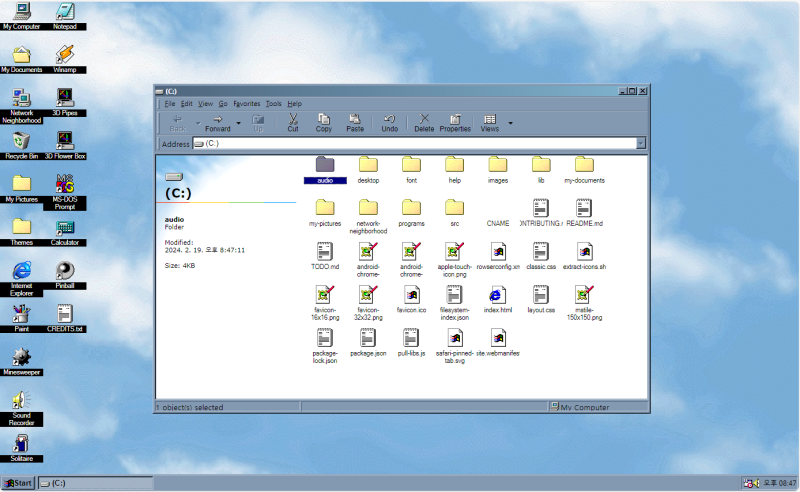This screenshot has height=492, width=800.
Task: Click the Paste toolbar icon
Action: (x=355, y=123)
